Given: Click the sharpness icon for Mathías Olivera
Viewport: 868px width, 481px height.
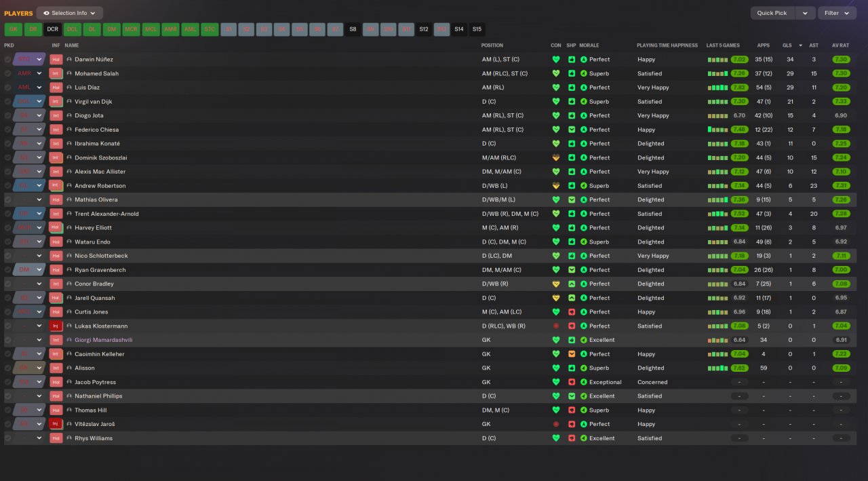Looking at the screenshot, I should (572, 200).
